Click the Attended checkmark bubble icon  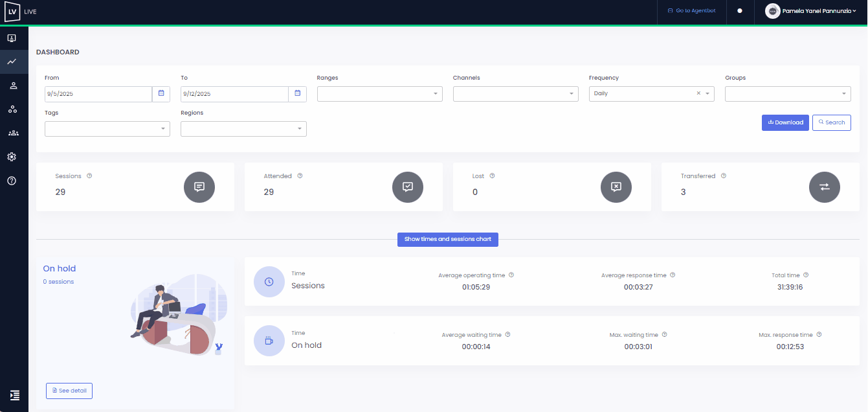coord(408,187)
